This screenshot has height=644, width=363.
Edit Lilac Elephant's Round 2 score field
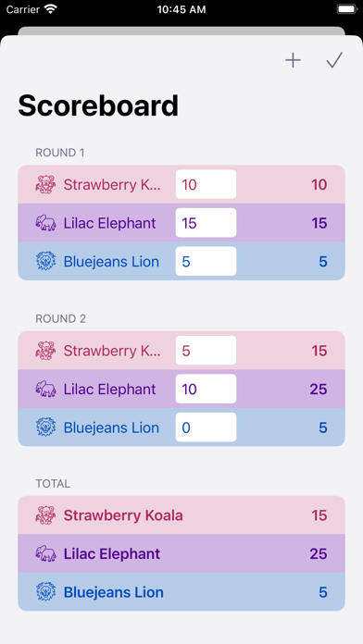(x=206, y=389)
